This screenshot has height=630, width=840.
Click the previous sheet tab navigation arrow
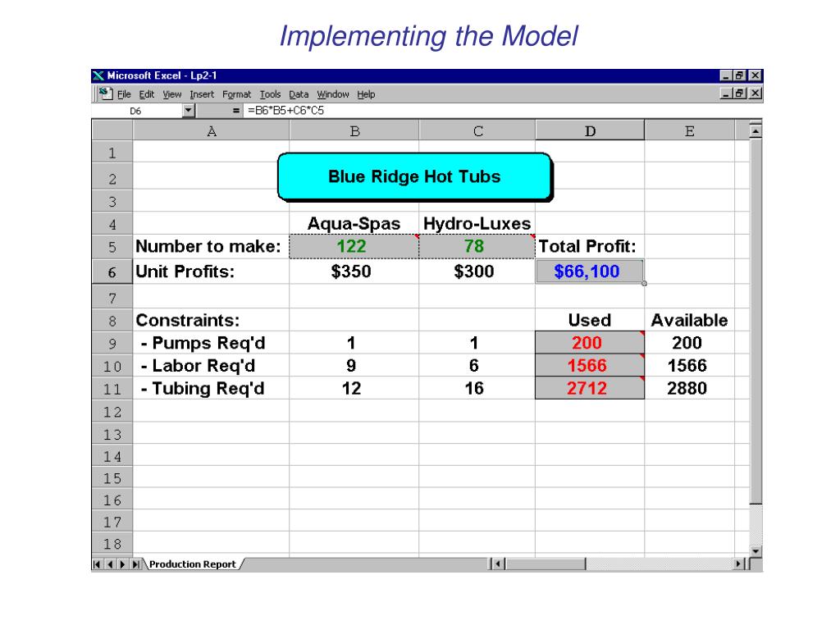tap(110, 564)
